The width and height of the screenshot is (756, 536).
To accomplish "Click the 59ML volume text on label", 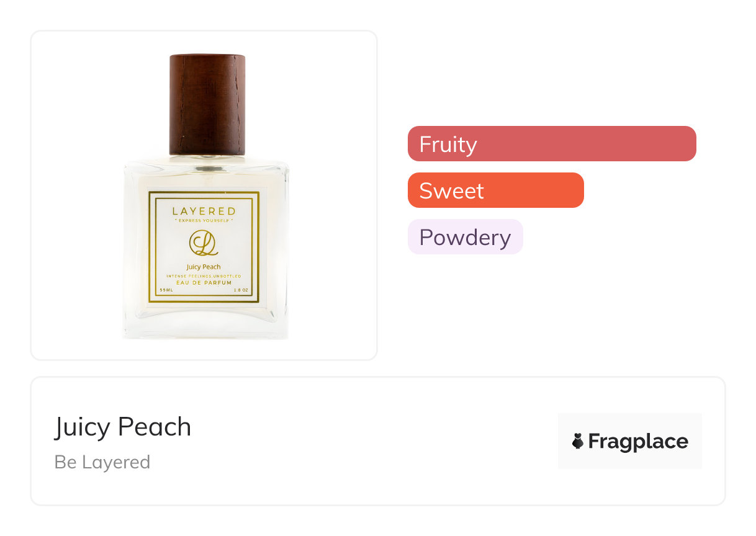I will [166, 290].
